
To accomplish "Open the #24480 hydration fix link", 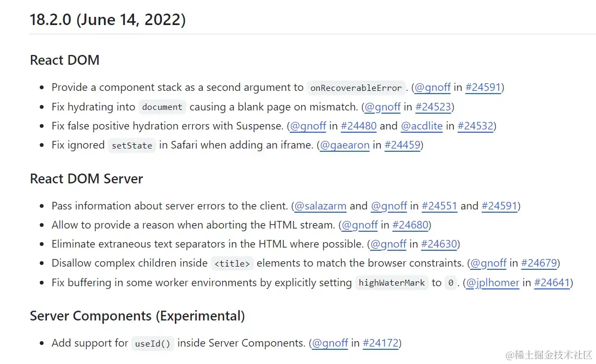I will [x=358, y=126].
